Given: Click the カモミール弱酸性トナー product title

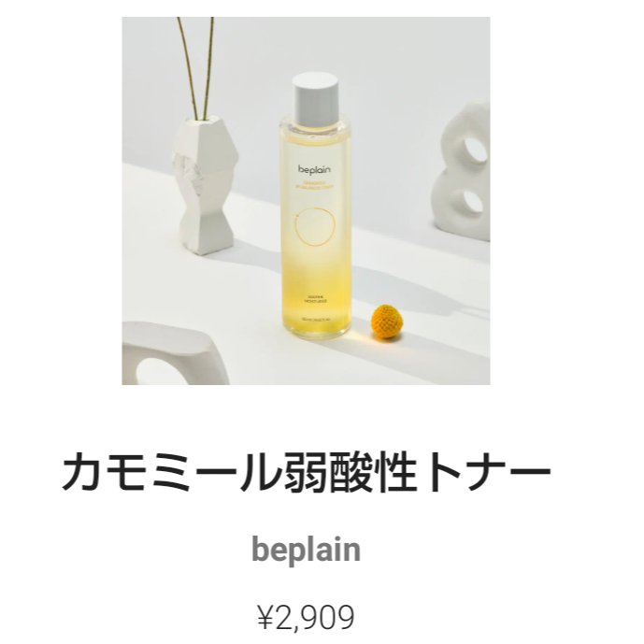Looking at the screenshot, I should [x=306, y=474].
